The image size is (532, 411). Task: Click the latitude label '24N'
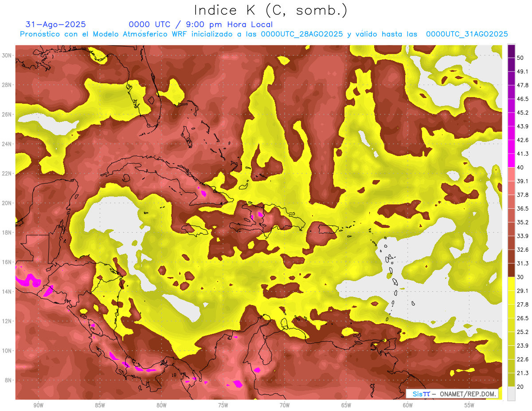7,144
